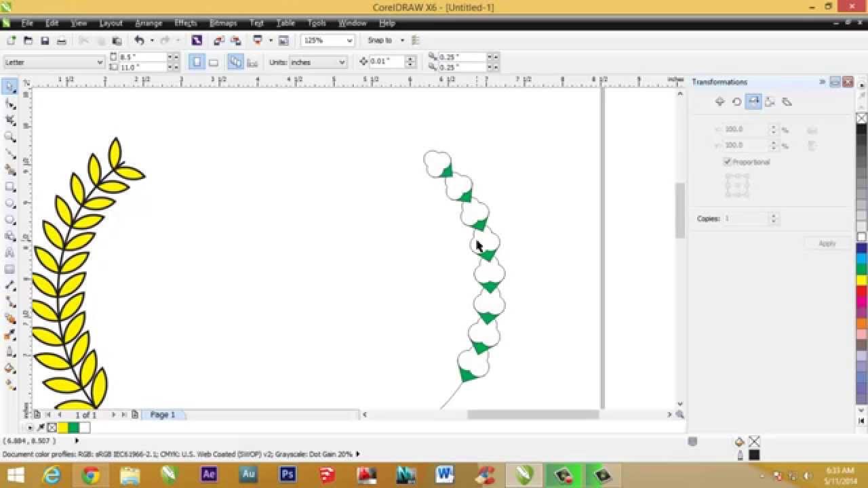Expand the Transformations docker flyout arrows
Viewport: 868px width, 488px height.
(822, 82)
